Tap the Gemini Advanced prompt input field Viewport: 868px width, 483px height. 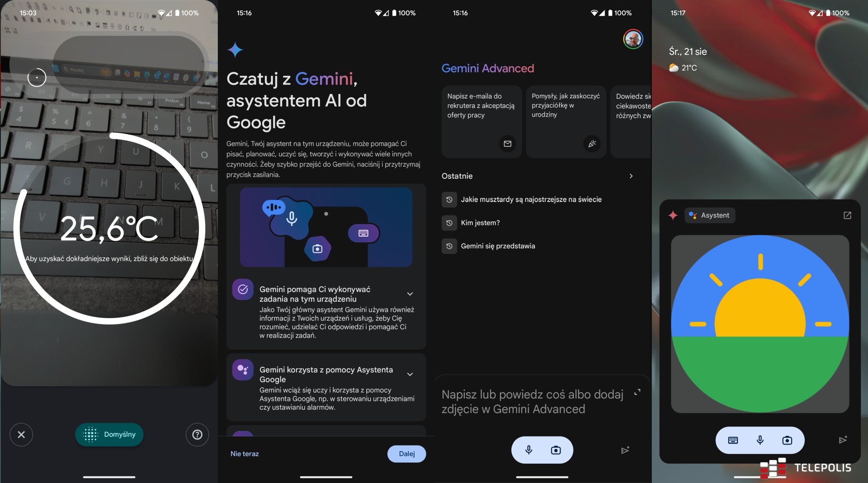(x=532, y=402)
